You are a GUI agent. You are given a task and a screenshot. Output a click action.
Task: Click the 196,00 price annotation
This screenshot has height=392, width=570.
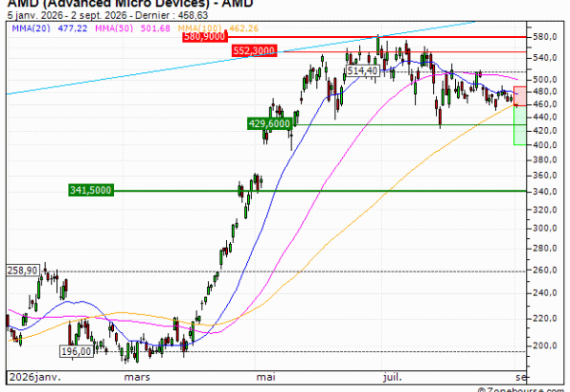[x=76, y=352]
